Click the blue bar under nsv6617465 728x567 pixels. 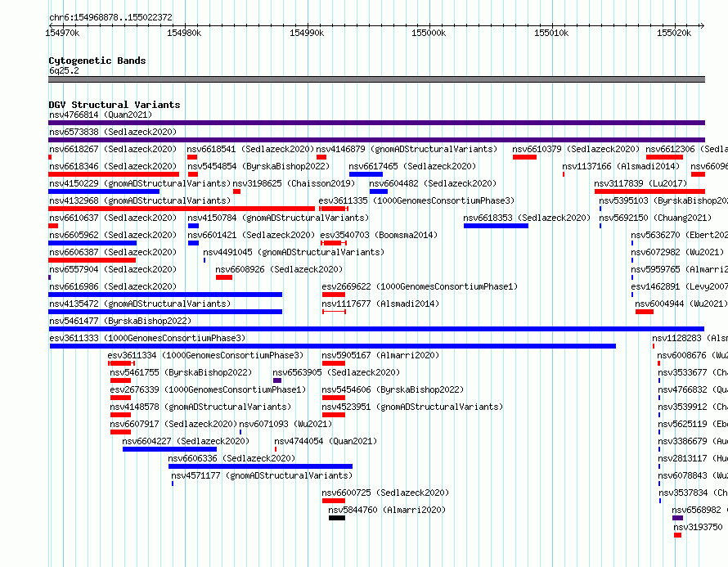(366, 174)
